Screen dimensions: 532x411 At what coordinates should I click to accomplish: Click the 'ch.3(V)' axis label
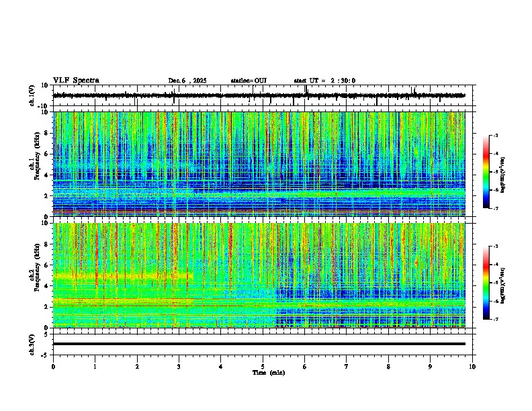coord(32,345)
